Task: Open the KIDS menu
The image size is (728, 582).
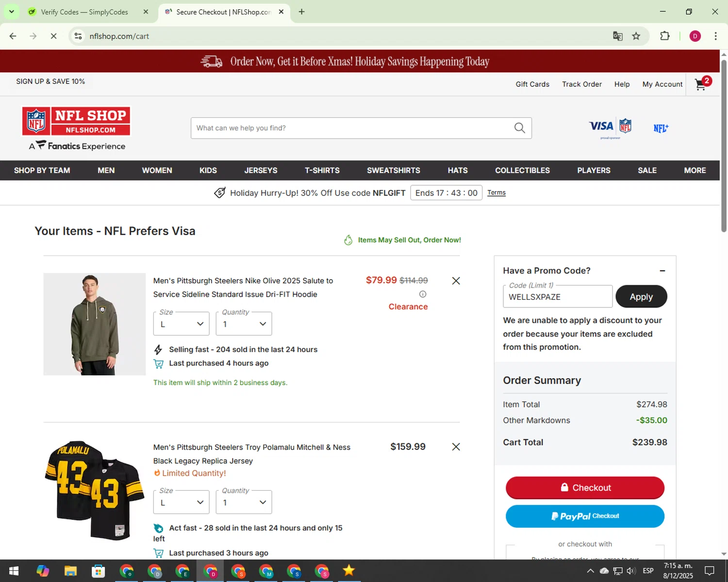Action: (x=208, y=170)
